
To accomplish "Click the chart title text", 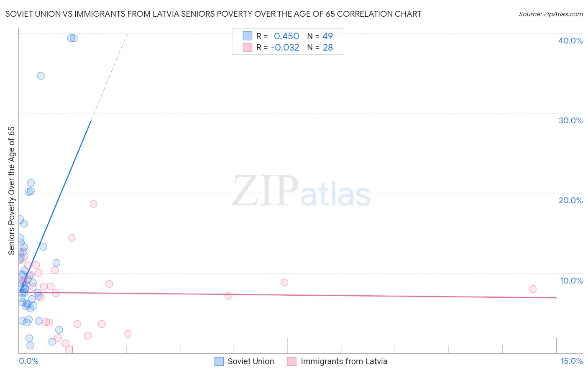I will [213, 14].
